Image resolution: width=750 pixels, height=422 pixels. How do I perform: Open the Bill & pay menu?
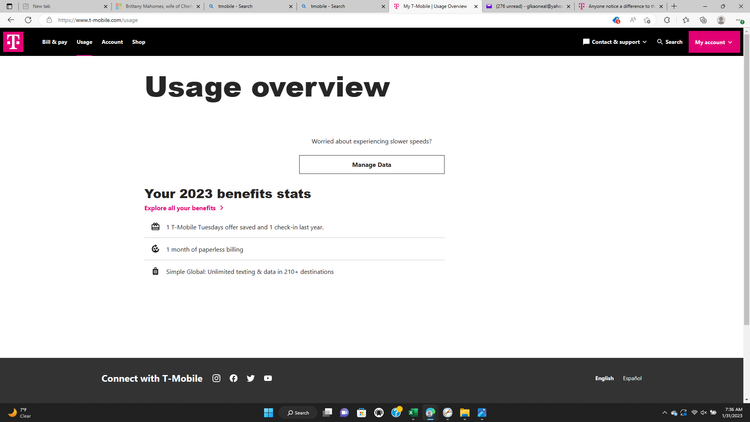[55, 42]
